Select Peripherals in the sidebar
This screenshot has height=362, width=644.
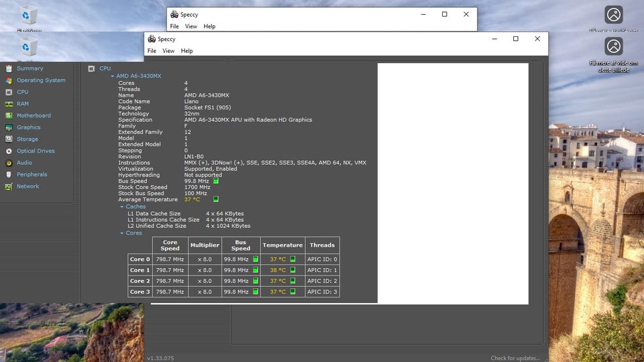(32, 174)
